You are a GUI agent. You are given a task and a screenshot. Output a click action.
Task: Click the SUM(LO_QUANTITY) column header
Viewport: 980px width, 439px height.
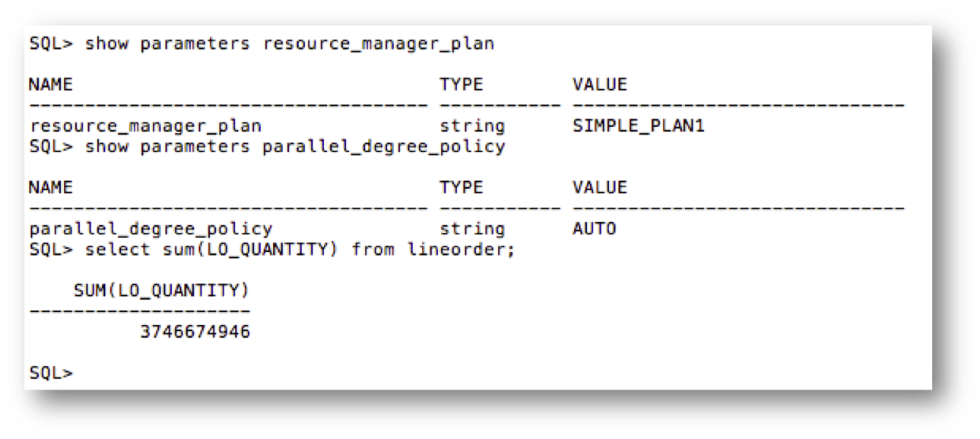(161, 291)
